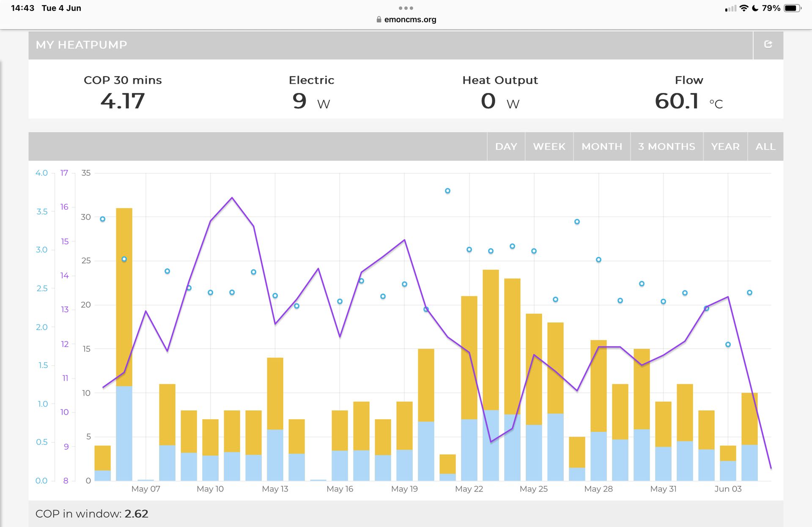Click the COP 30 mins value 4.17
The width and height of the screenshot is (812, 527).
tap(123, 101)
